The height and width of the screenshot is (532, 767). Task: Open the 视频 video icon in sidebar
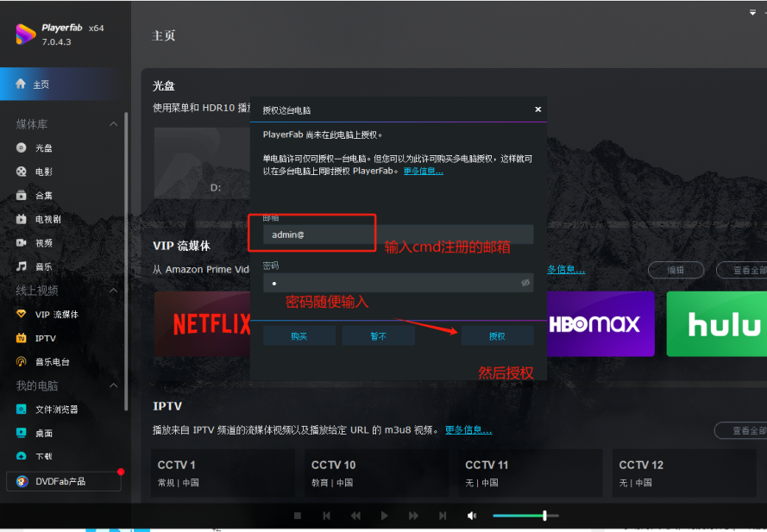(21, 242)
